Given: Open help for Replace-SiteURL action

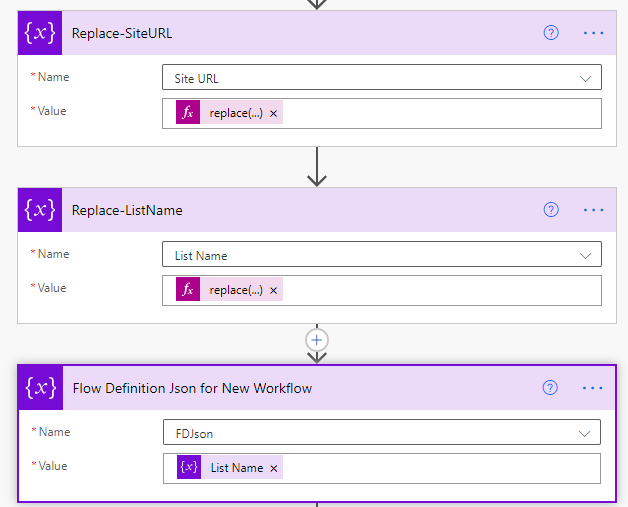Looking at the screenshot, I should [x=551, y=33].
